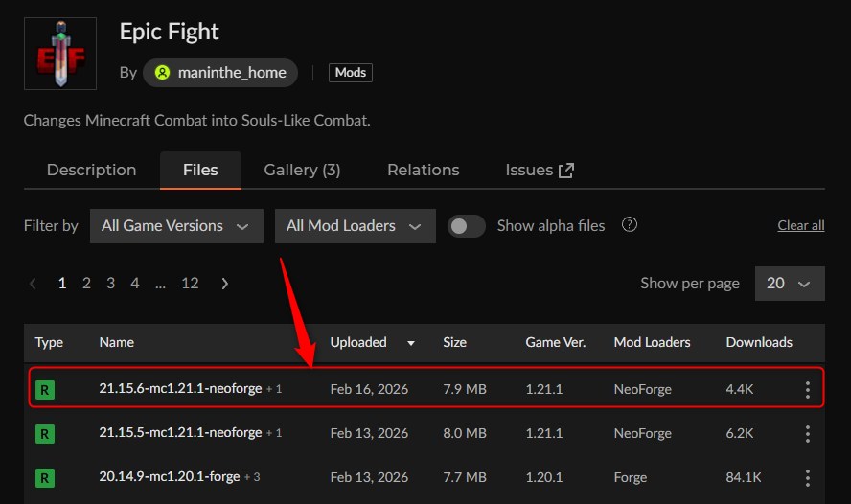This screenshot has height=504, width=851.
Task: Sort by the Name column header
Action: [117, 342]
